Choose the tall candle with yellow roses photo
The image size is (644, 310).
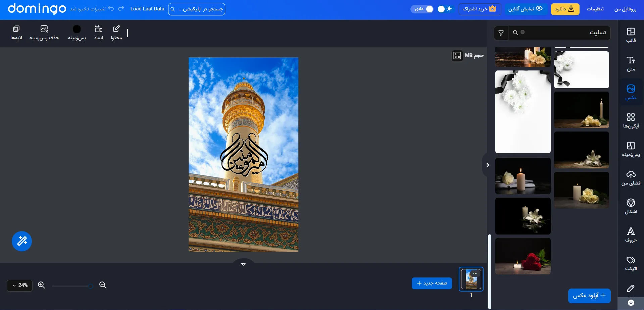point(582,110)
